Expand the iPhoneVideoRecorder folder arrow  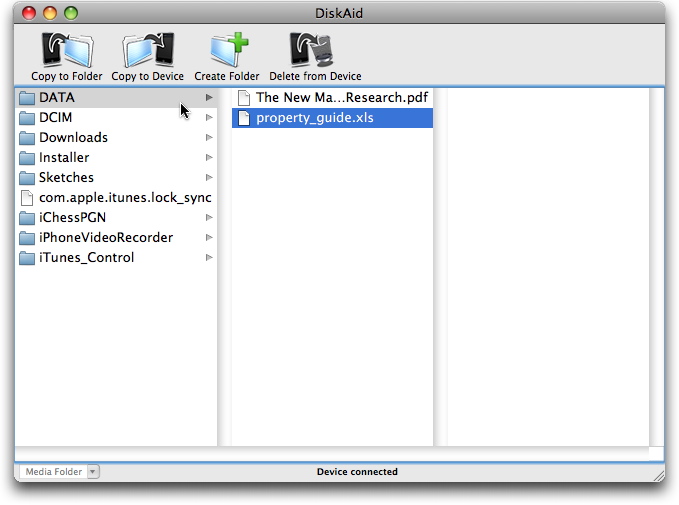click(x=209, y=237)
